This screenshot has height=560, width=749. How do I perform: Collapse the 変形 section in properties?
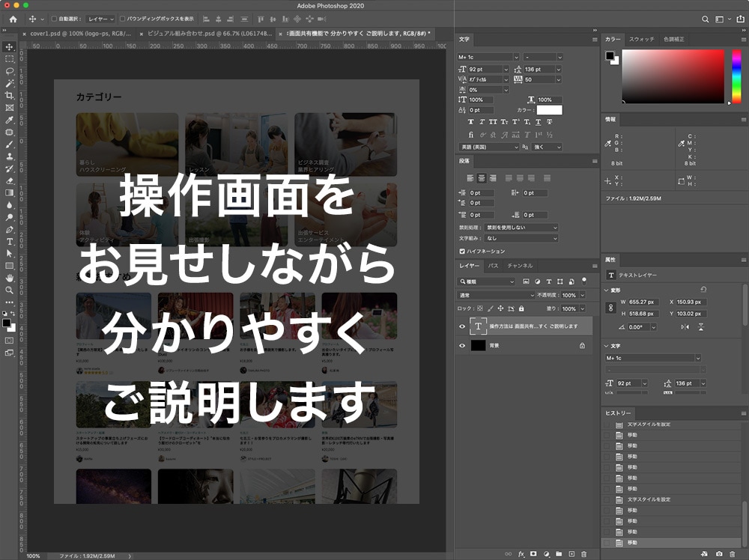606,290
